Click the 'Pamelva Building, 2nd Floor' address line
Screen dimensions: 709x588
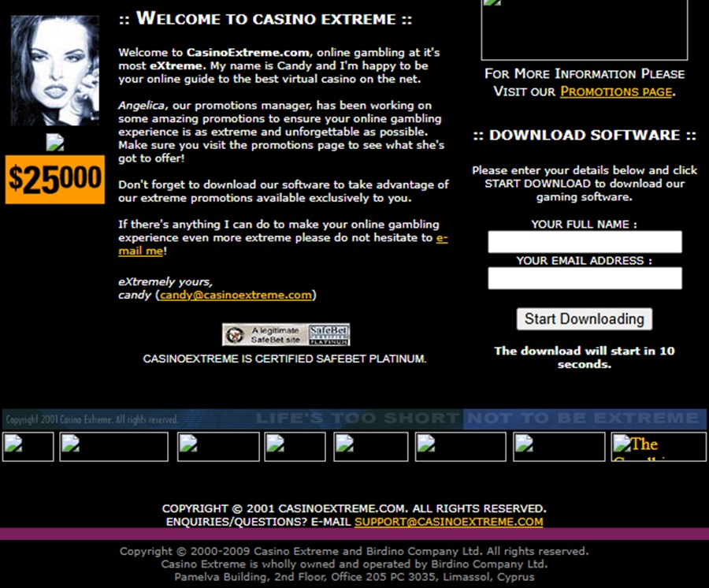(354, 577)
